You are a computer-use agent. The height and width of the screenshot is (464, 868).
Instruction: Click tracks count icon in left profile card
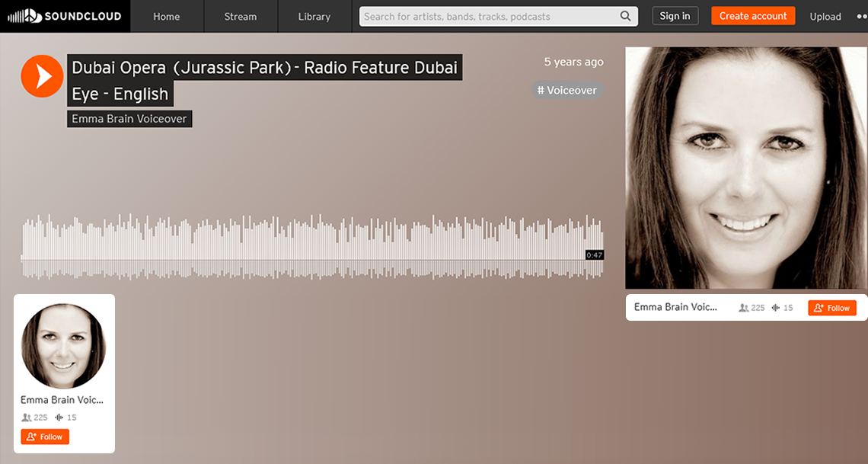click(x=59, y=418)
